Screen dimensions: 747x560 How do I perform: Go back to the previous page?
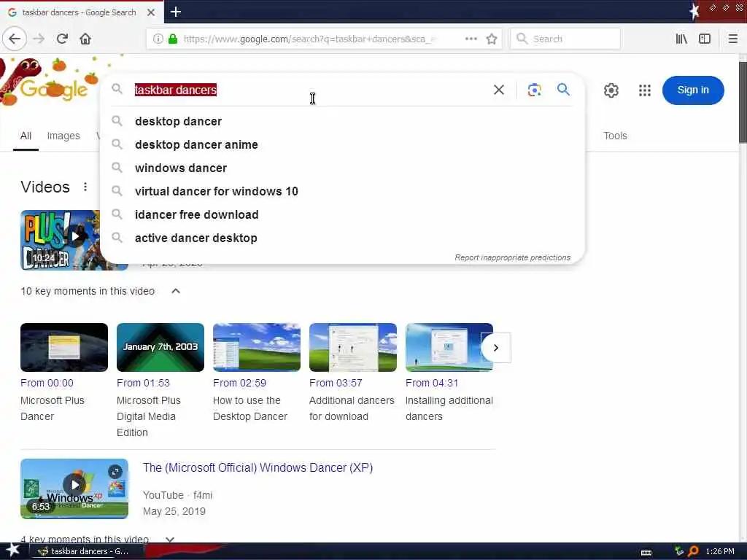(x=15, y=39)
